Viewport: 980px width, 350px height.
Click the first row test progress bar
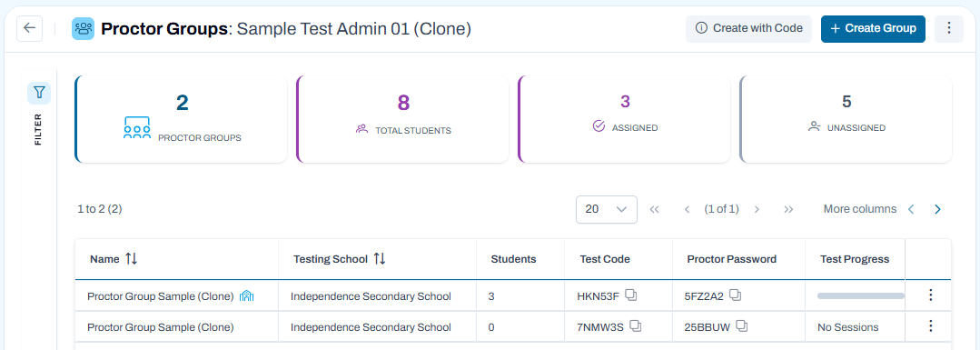[861, 295]
